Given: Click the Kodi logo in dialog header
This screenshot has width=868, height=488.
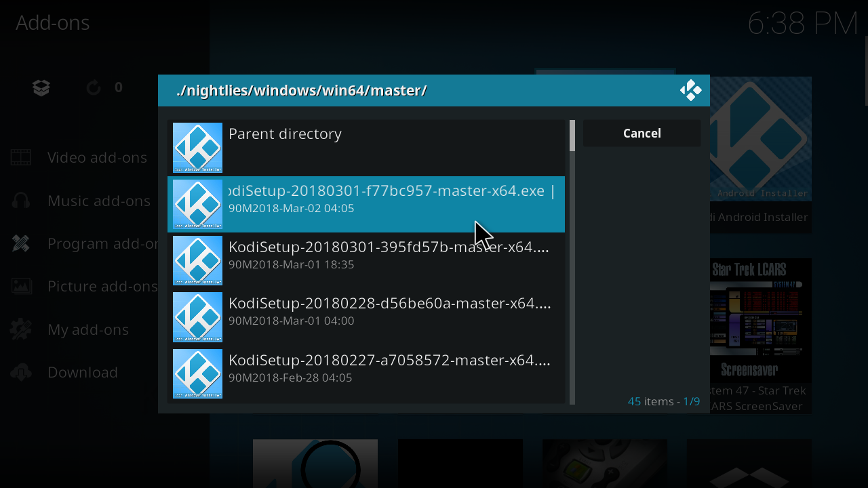Looking at the screenshot, I should click(690, 90).
